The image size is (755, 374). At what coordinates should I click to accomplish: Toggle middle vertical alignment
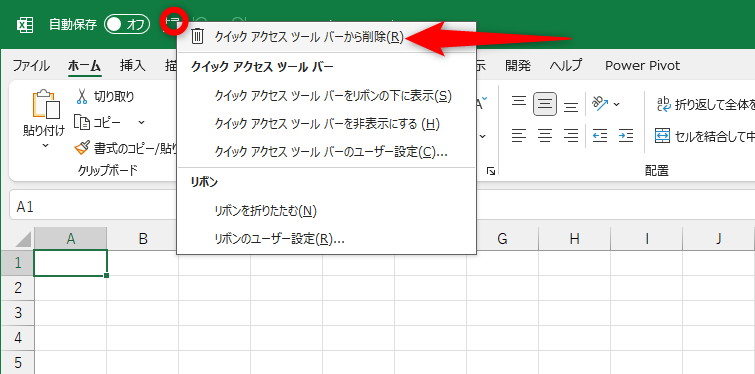[x=545, y=104]
